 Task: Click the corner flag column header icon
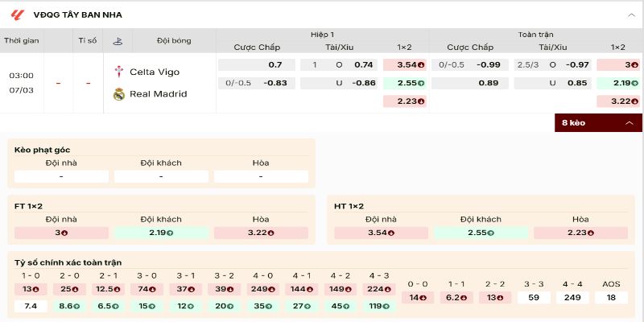[x=118, y=41]
